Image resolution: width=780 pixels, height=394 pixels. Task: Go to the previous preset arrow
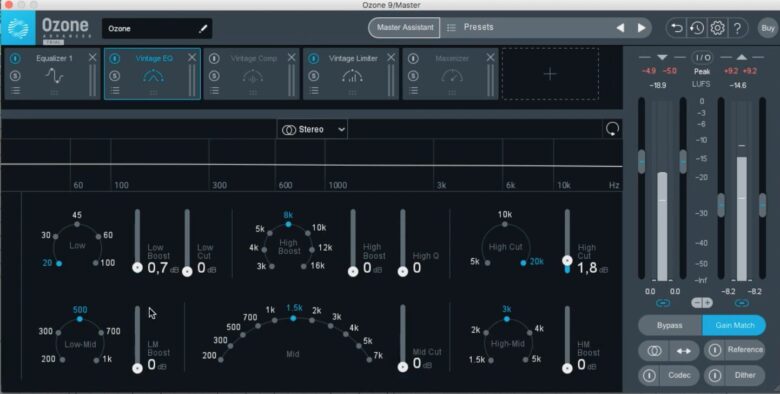(620, 28)
